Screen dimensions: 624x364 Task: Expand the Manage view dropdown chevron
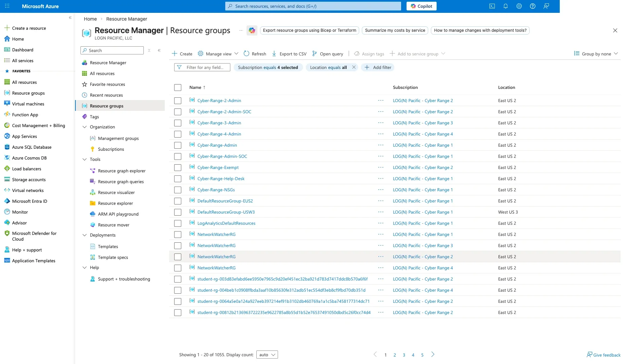(236, 53)
